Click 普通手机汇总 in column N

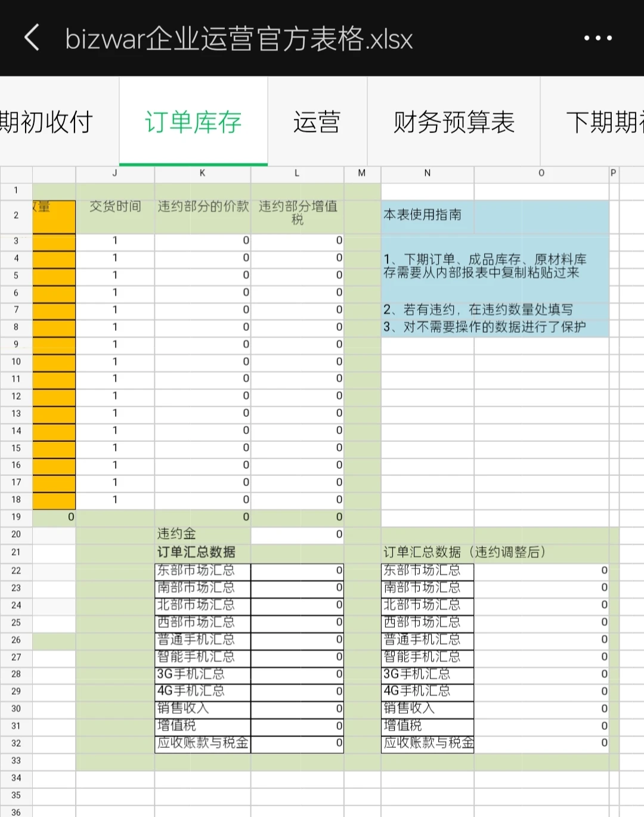(x=428, y=640)
